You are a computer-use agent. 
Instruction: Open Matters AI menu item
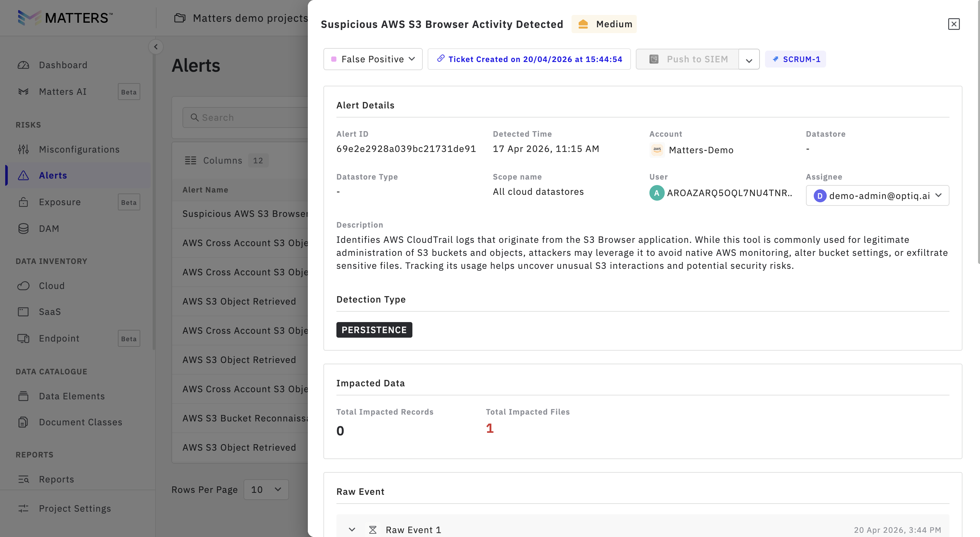click(x=63, y=92)
